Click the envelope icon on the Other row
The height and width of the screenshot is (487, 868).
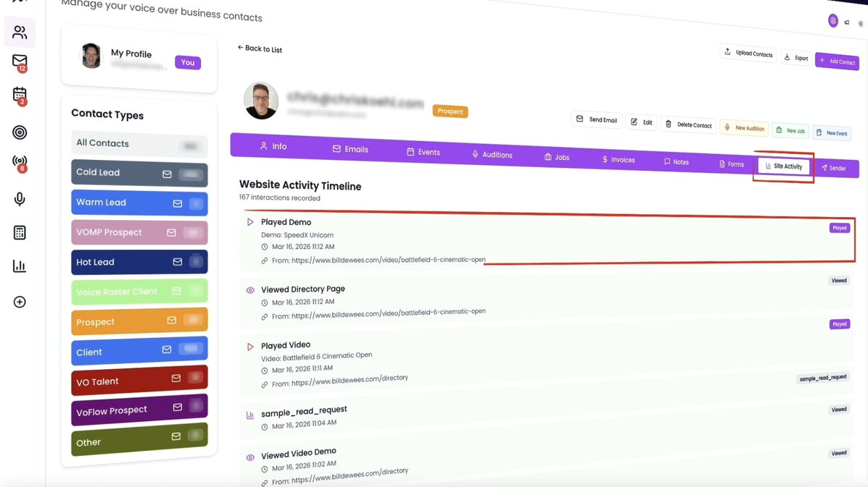click(176, 436)
